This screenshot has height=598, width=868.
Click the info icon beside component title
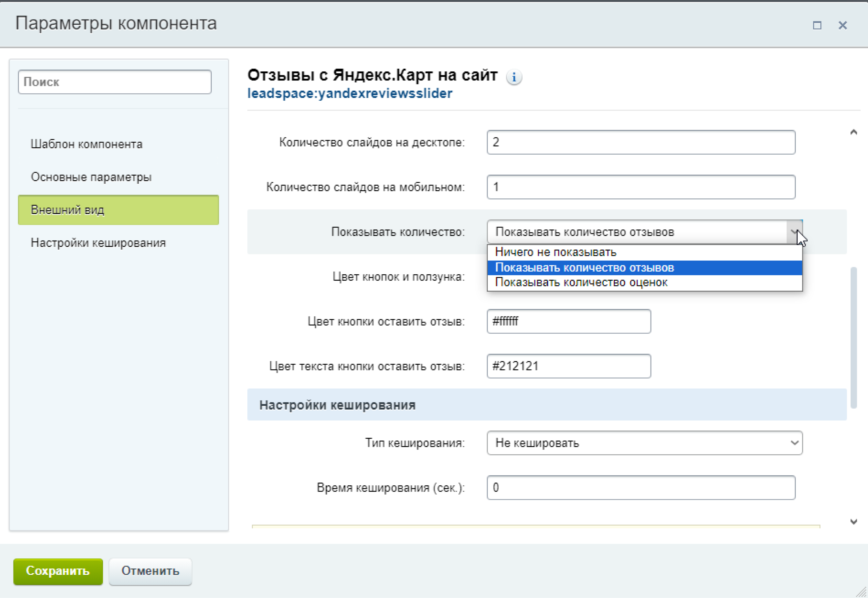pyautogui.click(x=514, y=77)
